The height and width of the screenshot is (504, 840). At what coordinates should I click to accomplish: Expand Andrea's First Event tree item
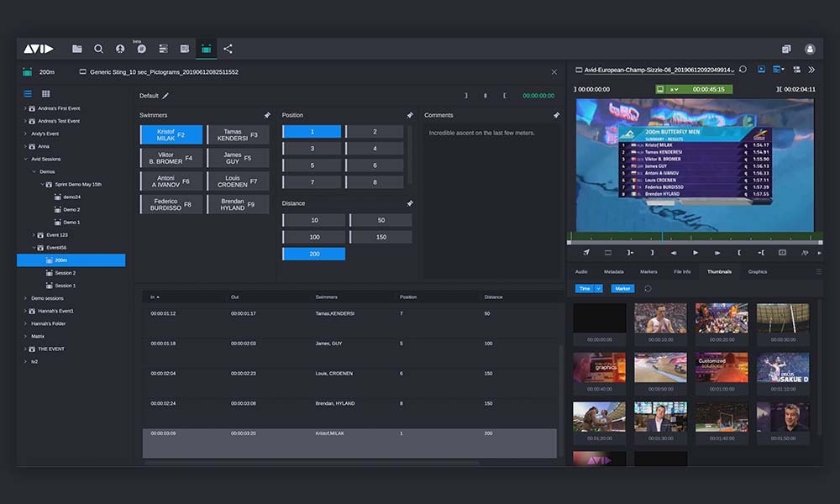[25, 108]
